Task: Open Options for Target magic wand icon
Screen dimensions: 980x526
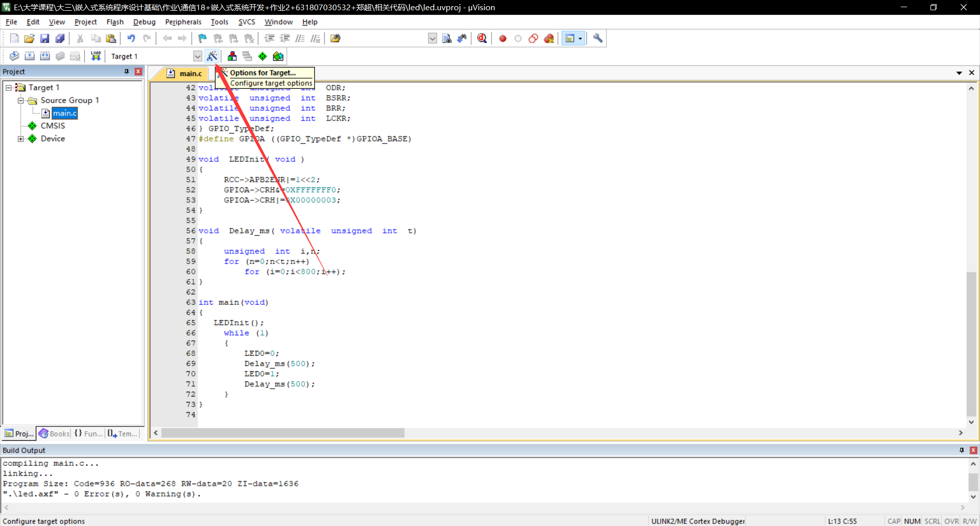Action: (x=212, y=56)
